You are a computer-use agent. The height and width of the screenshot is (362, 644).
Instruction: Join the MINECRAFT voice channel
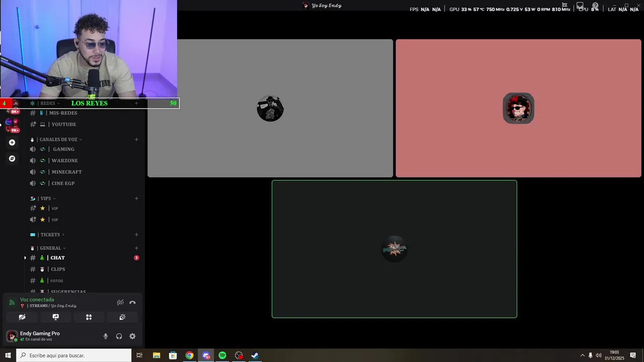coord(85,172)
